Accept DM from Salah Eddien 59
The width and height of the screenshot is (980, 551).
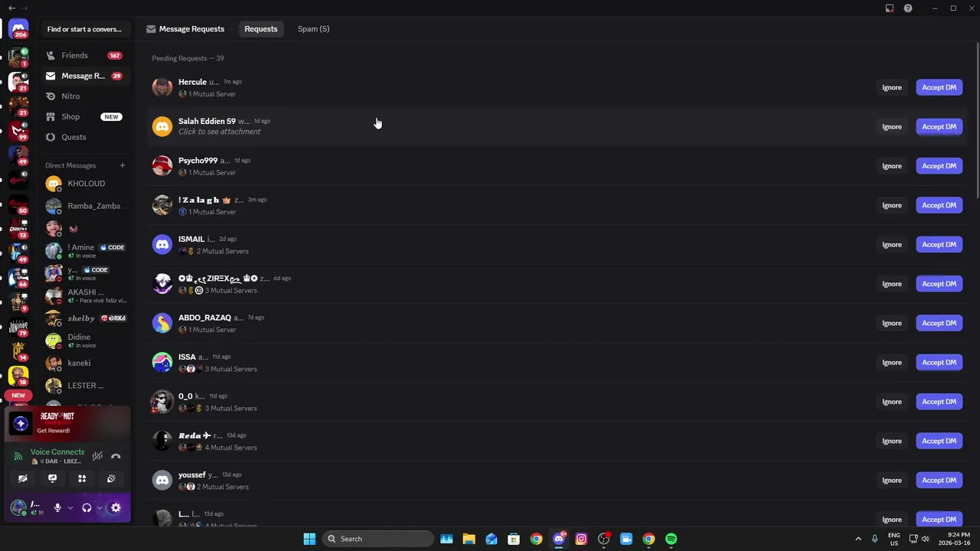pyautogui.click(x=939, y=126)
